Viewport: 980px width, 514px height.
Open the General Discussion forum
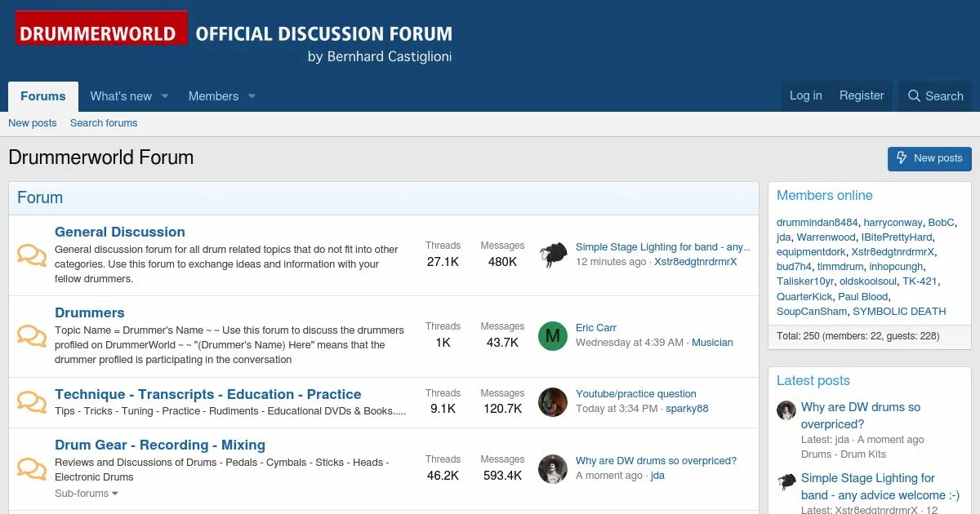(x=120, y=232)
